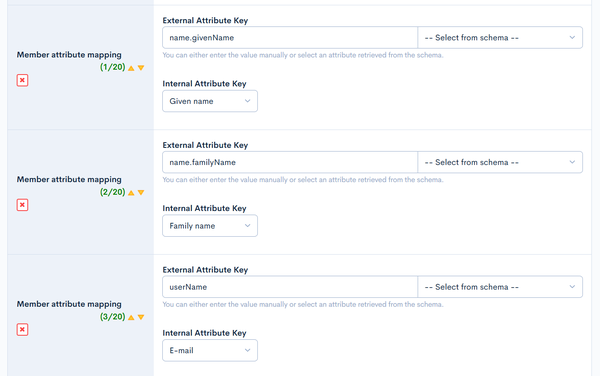Click the hint text under userName field
This screenshot has width=600, height=376.
(303, 304)
